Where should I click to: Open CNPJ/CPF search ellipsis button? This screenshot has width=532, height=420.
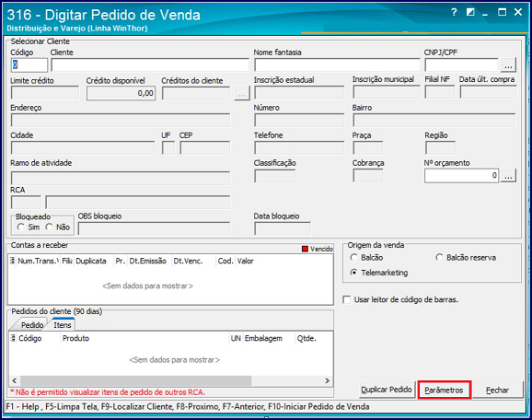pos(508,64)
